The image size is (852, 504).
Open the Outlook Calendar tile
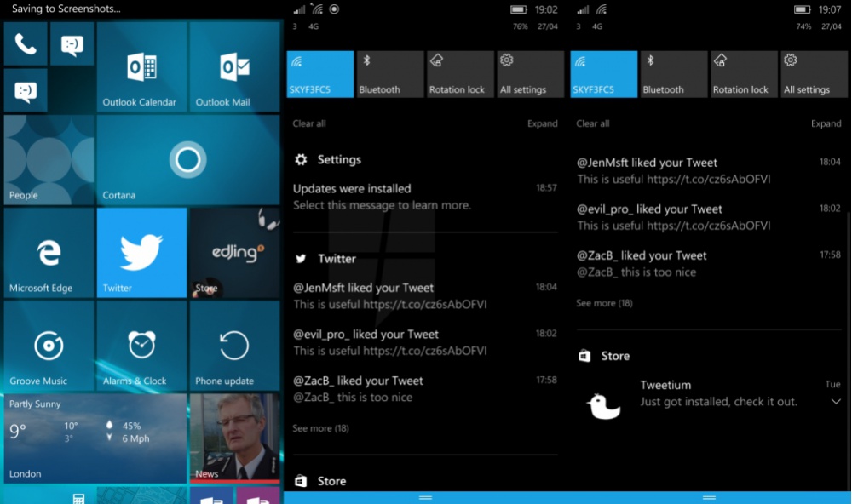click(x=141, y=66)
